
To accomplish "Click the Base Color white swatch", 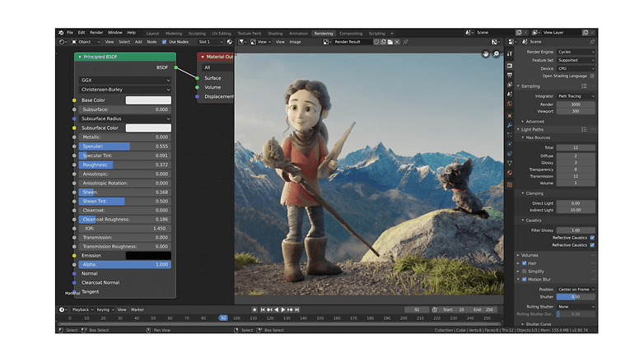I will pyautogui.click(x=148, y=100).
